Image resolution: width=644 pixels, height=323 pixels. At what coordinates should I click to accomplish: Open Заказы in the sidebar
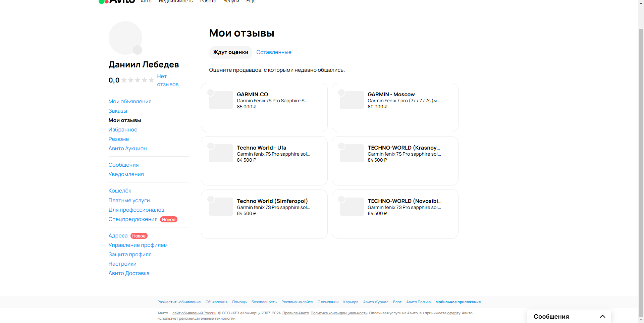[118, 111]
